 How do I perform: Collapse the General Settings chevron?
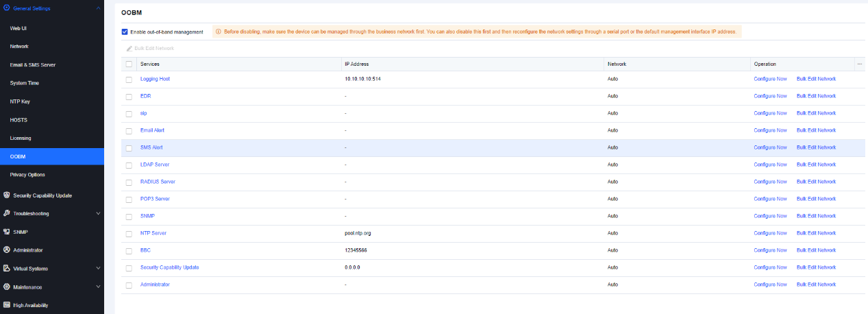[98, 8]
